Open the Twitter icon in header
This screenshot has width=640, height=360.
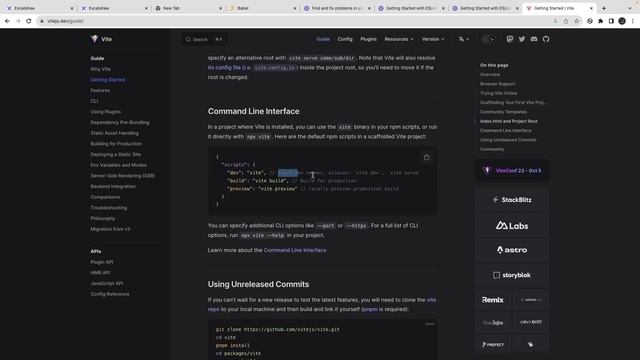pyautogui.click(x=522, y=39)
